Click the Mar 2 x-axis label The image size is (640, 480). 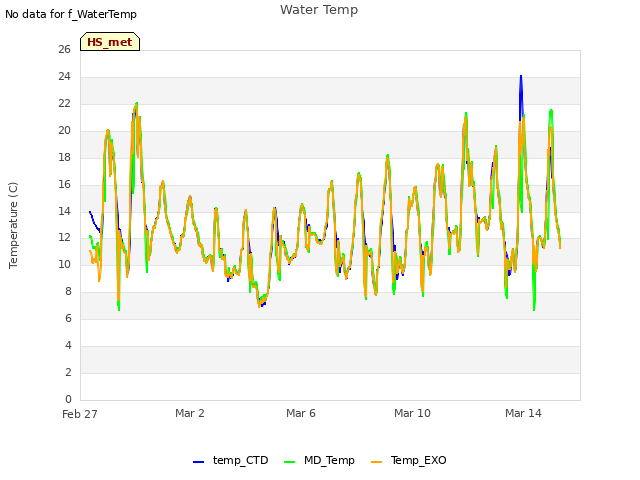pos(190,413)
